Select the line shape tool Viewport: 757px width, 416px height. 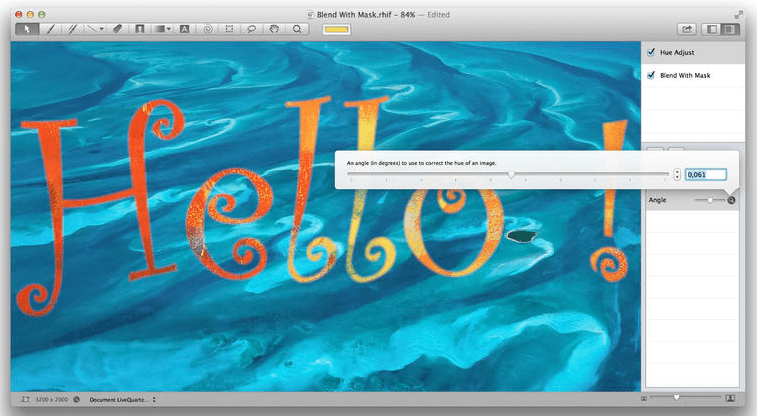click(91, 29)
